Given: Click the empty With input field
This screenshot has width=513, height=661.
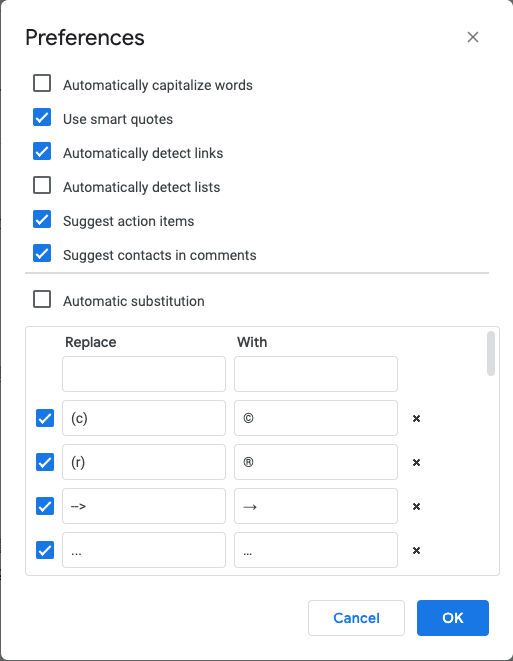Looking at the screenshot, I should click(x=316, y=374).
